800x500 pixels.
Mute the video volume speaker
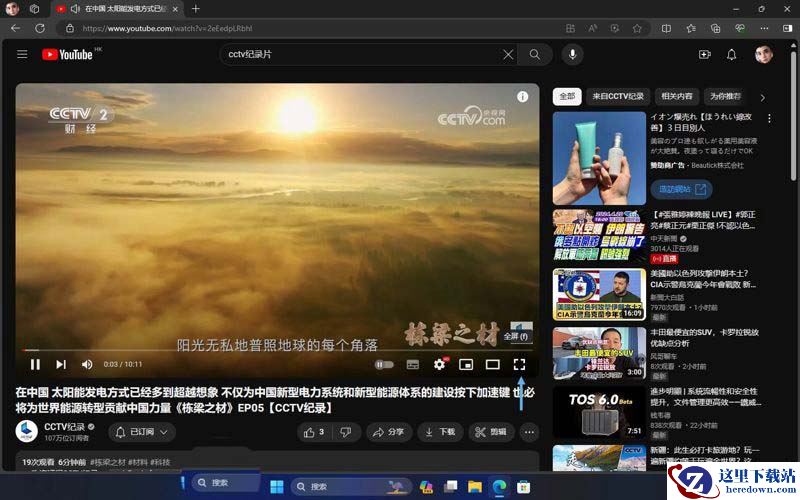coord(87,364)
